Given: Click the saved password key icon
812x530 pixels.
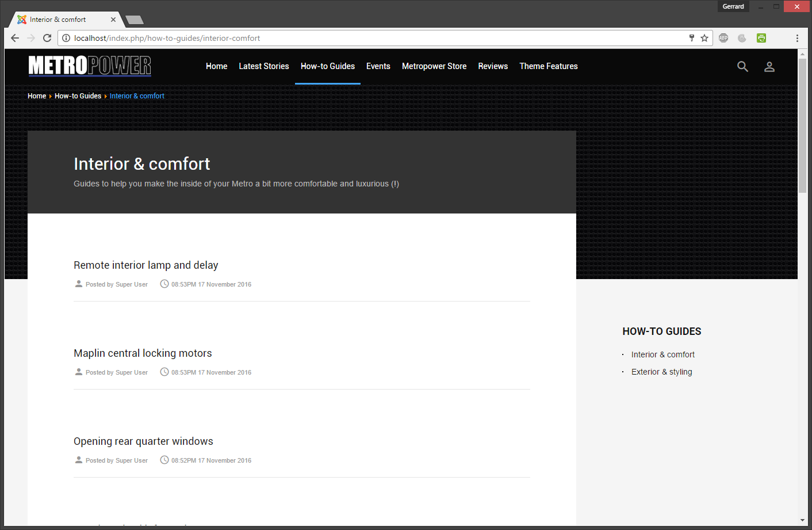Looking at the screenshot, I should click(692, 38).
